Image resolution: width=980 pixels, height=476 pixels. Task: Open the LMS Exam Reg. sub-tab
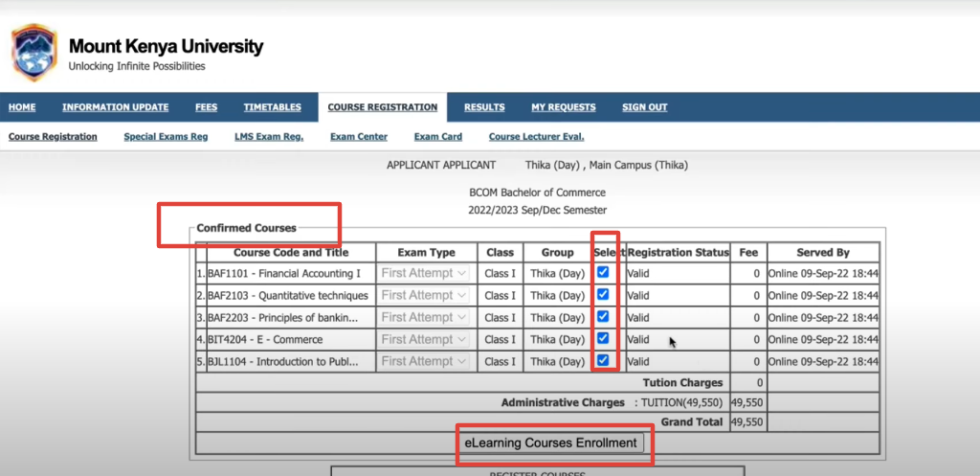click(x=269, y=137)
